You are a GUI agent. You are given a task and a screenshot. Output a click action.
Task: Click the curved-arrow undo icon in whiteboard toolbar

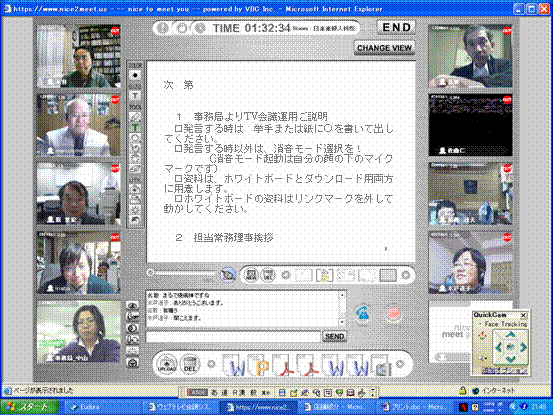click(x=135, y=220)
